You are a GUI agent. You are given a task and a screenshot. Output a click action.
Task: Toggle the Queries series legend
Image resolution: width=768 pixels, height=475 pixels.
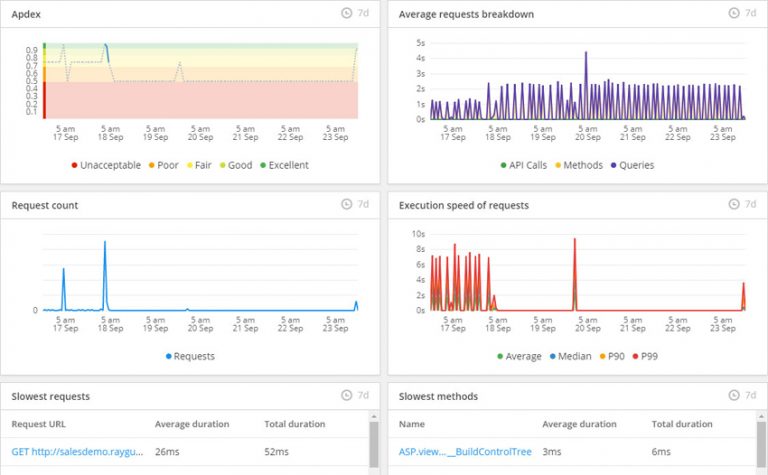coord(632,165)
